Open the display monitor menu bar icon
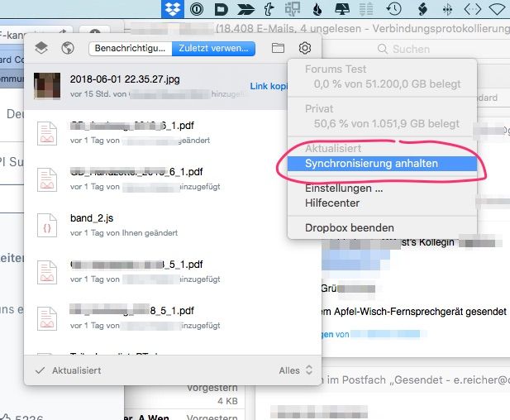The height and width of the screenshot is (420, 510). pos(342,9)
